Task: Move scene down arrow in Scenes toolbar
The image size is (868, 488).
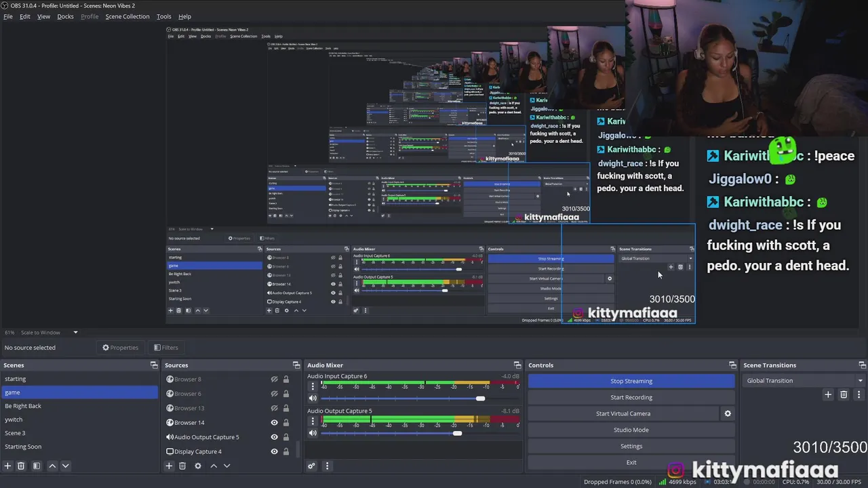Action: (x=65, y=466)
